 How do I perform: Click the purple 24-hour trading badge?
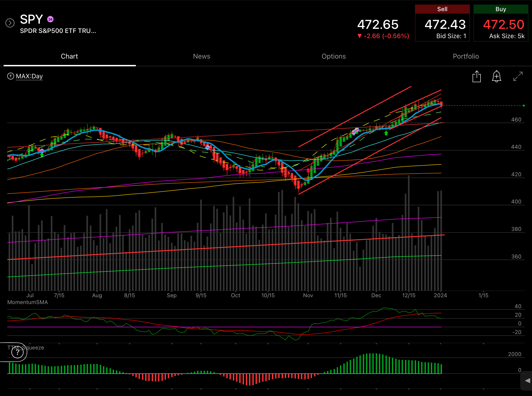[50, 20]
